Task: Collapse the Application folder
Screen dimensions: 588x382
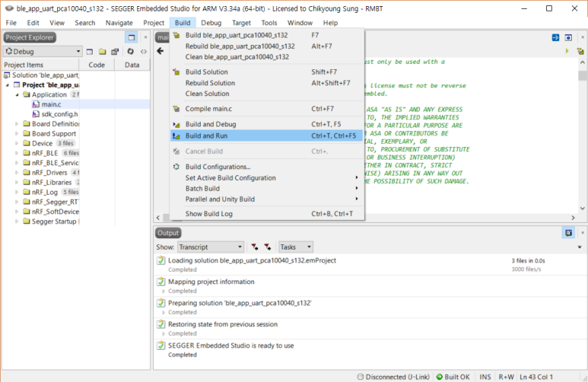Action: click(17, 95)
